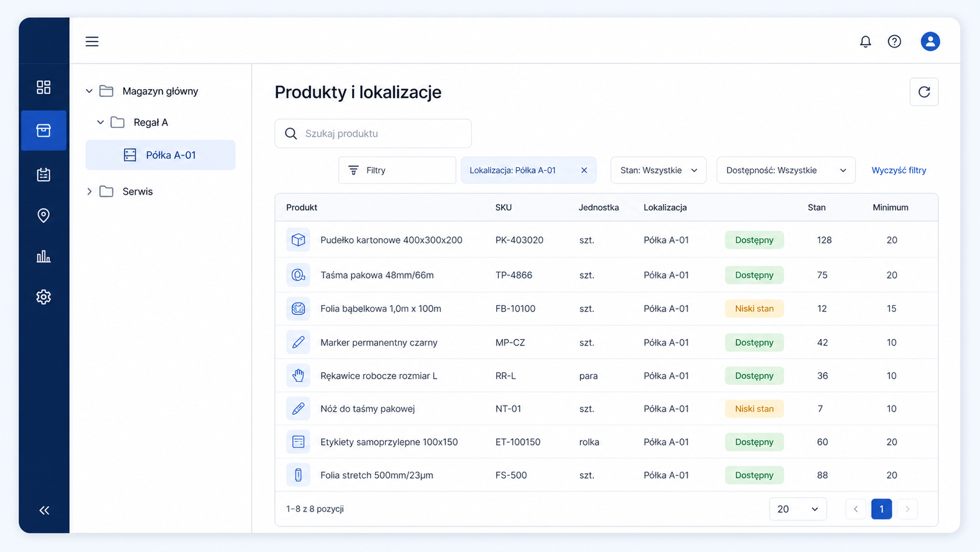Open the help question mark icon
980x552 pixels.
(x=894, y=42)
